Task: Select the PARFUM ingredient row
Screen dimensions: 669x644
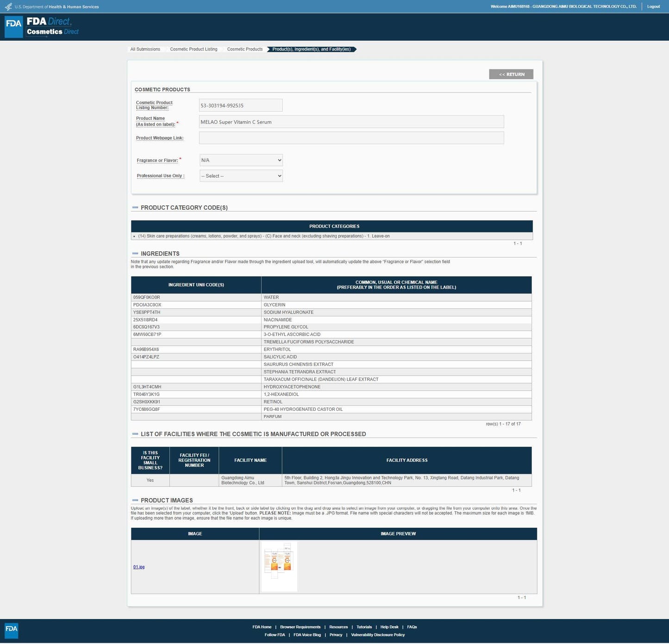Action: pos(331,416)
